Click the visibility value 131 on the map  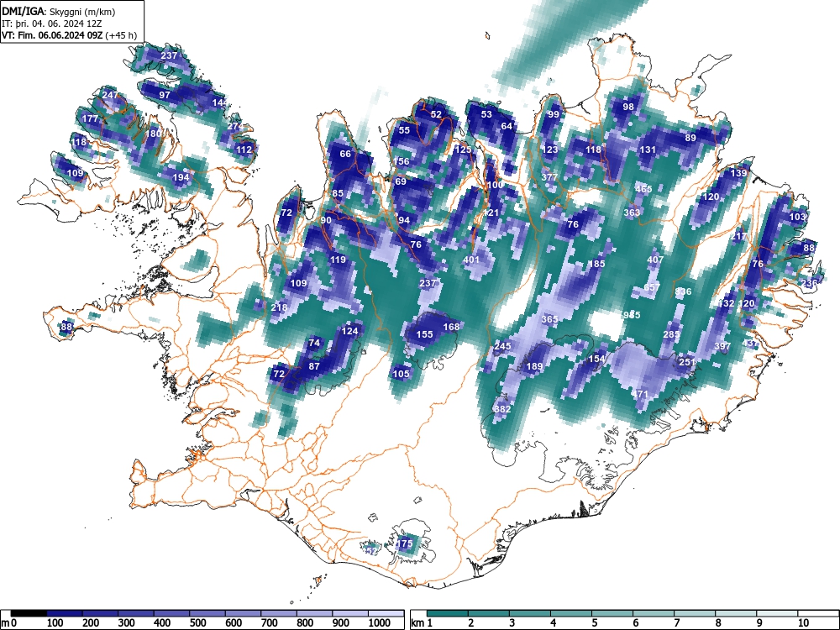click(648, 150)
